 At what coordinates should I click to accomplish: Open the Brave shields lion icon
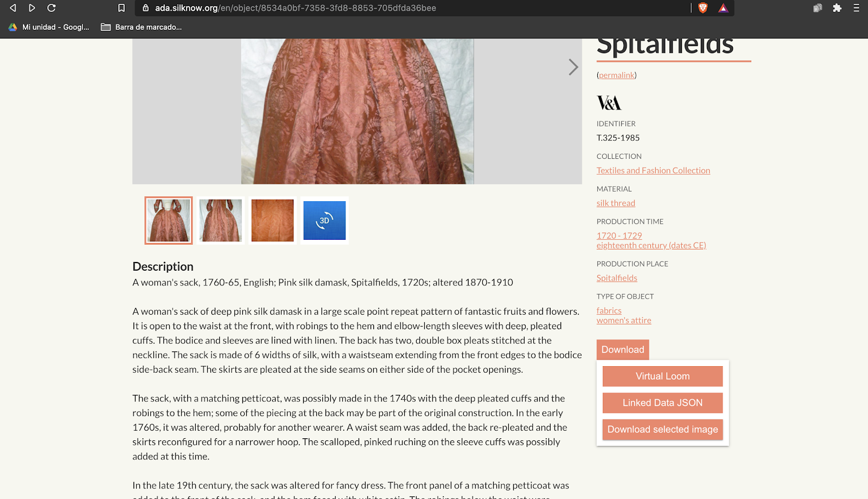click(703, 8)
